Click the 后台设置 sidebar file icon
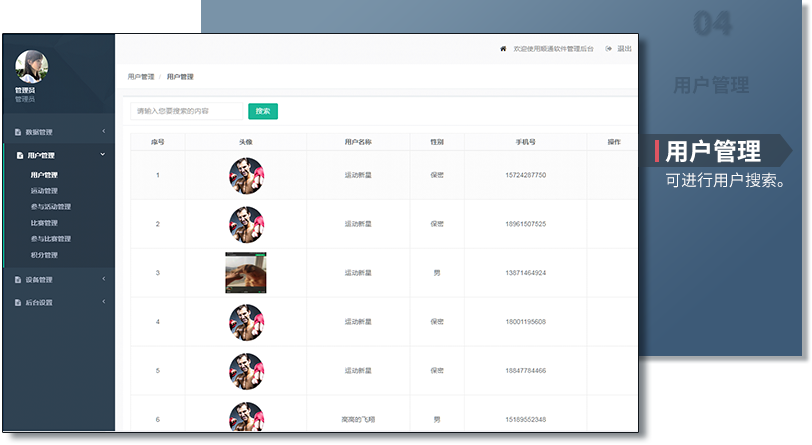Image resolution: width=812 pixels, height=445 pixels. coord(18,302)
